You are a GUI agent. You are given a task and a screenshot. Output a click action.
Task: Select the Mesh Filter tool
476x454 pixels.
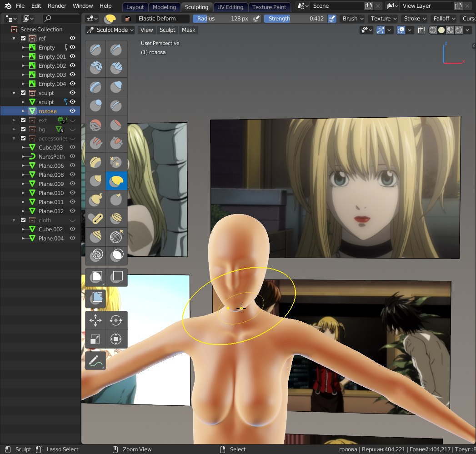click(95, 298)
